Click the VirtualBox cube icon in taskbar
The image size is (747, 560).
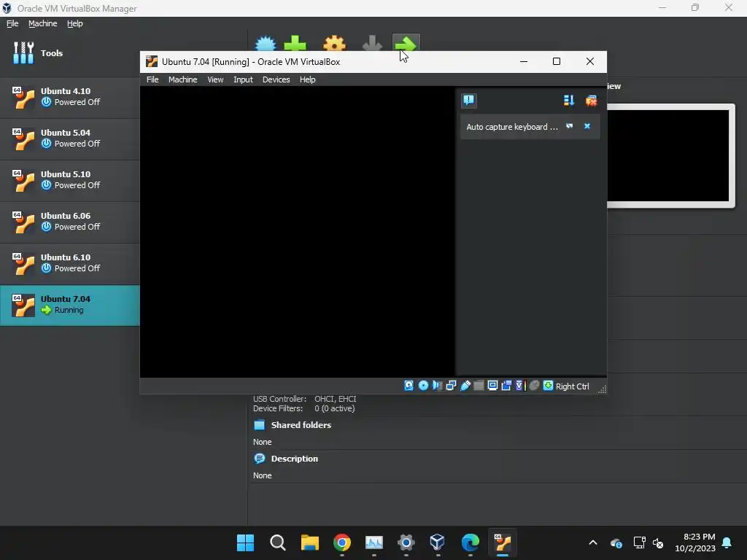438,542
